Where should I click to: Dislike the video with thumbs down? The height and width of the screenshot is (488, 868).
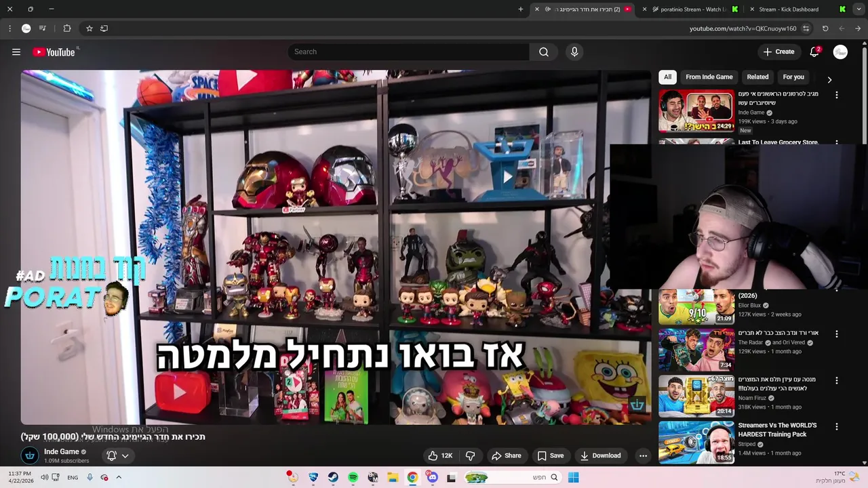coord(470,455)
